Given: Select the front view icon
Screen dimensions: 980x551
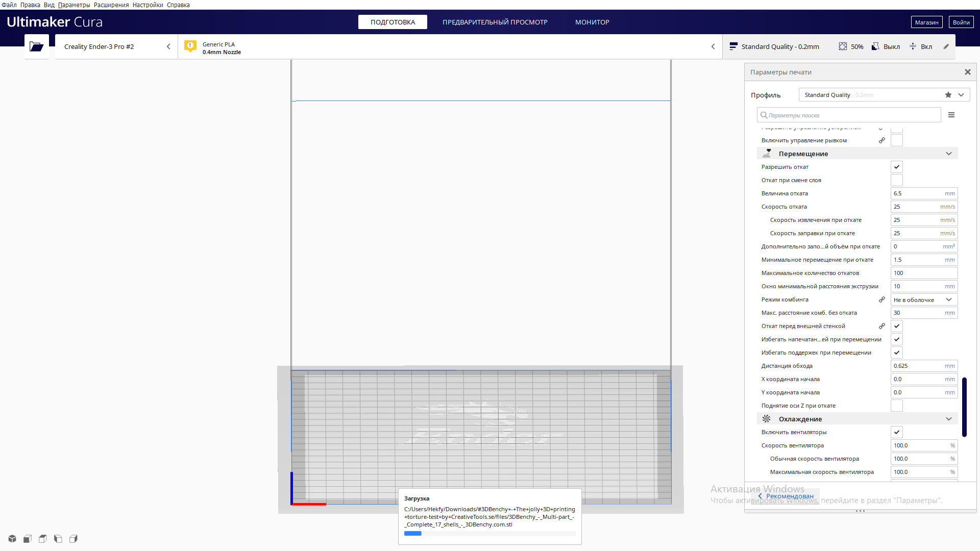Looking at the screenshot, I should point(28,539).
